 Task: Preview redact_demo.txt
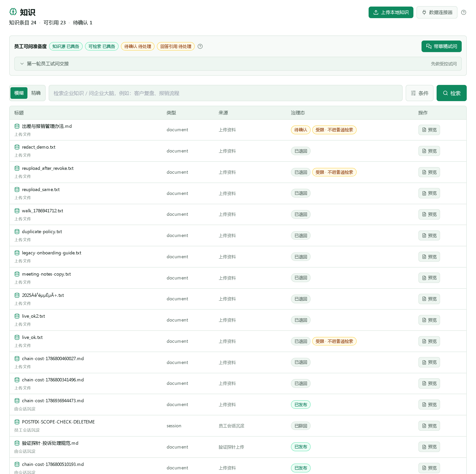click(429, 151)
